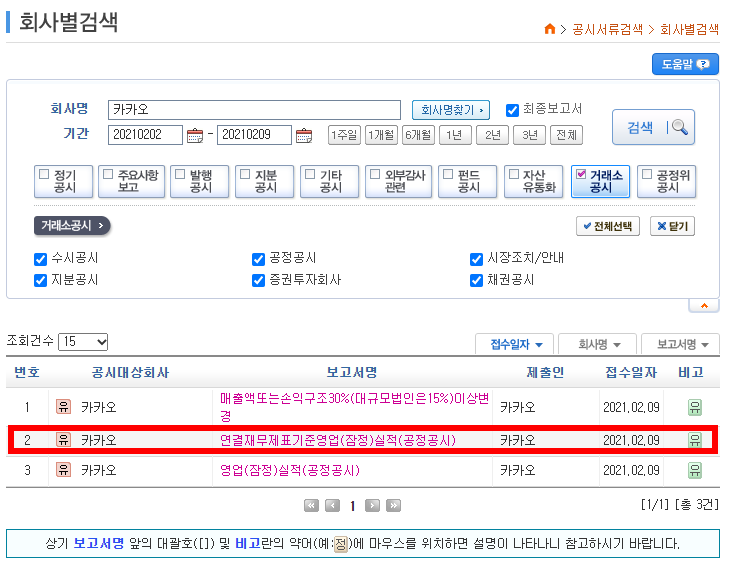The width and height of the screenshot is (730, 571).
Task: Uncheck the 지분공시 sub-option checkbox
Action: point(41,280)
